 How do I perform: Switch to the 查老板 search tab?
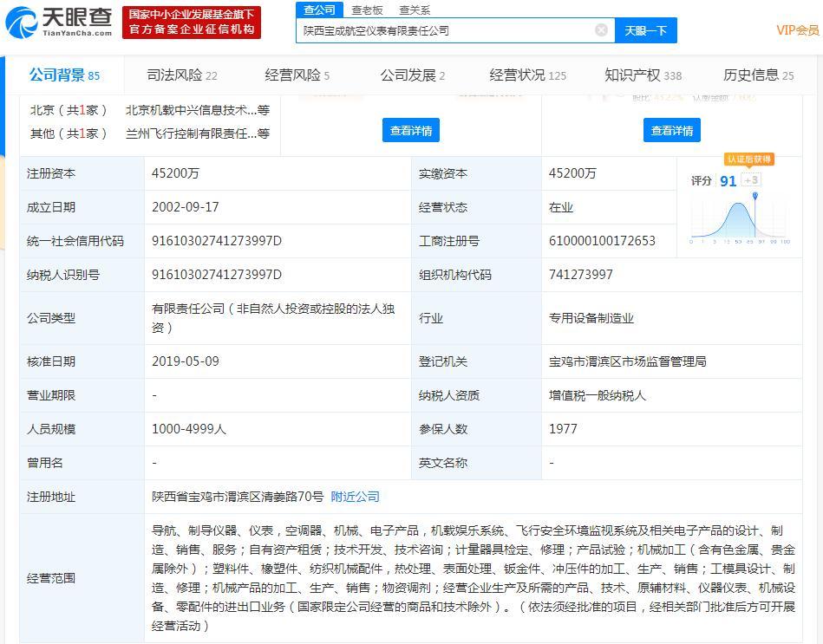pos(367,10)
